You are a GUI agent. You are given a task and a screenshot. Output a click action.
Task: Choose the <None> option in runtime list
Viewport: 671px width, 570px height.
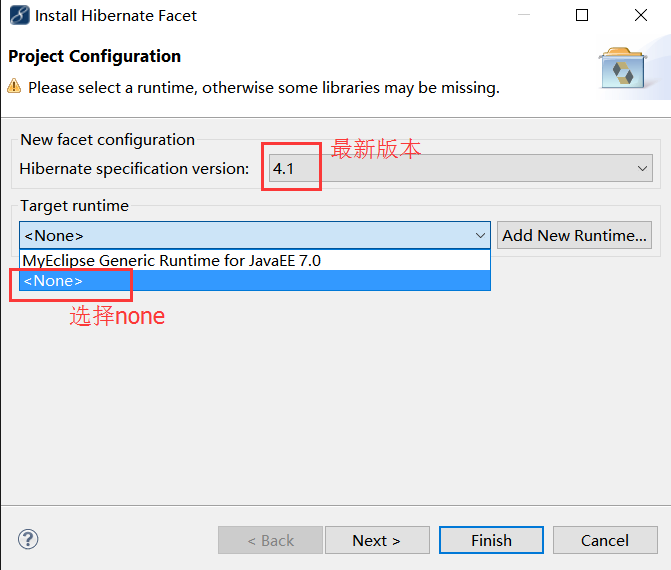54,281
